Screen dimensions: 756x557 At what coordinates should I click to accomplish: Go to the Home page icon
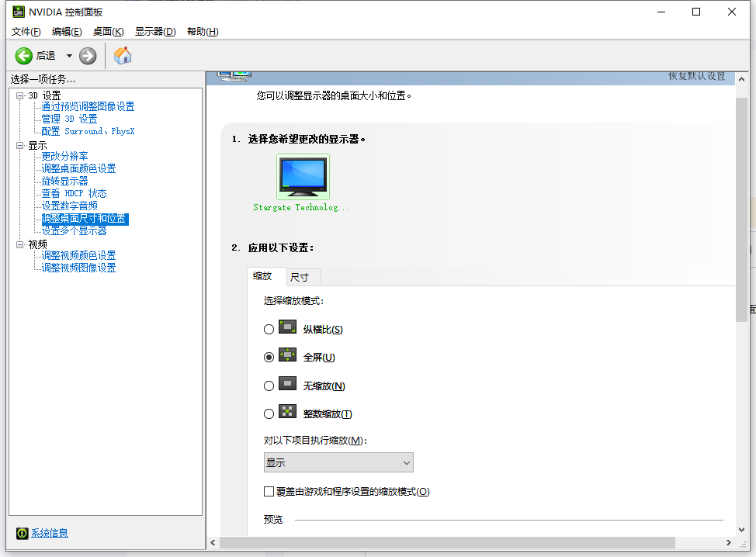tap(123, 55)
